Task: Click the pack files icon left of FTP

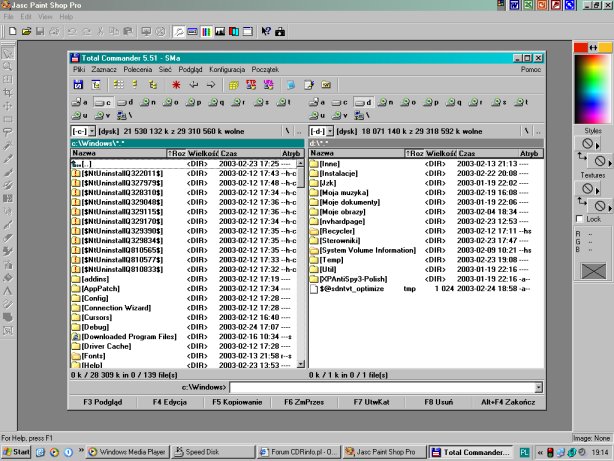Action: 234,85
